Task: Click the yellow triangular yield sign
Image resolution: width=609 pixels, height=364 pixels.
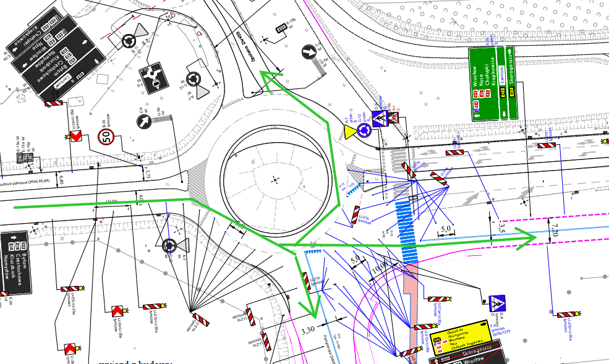Action: point(351,131)
